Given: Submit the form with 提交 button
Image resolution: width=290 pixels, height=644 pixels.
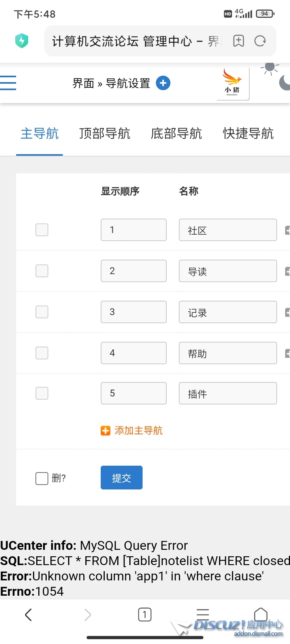Looking at the screenshot, I should pos(122,478).
